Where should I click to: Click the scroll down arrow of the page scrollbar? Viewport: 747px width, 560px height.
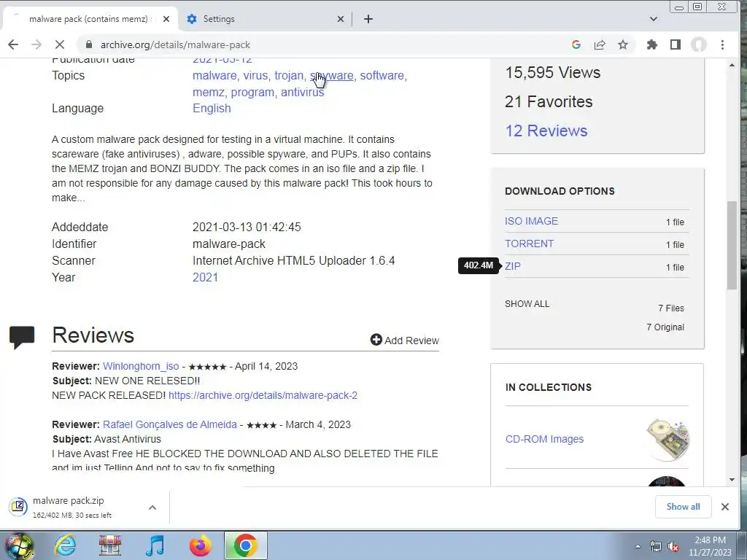732,480
